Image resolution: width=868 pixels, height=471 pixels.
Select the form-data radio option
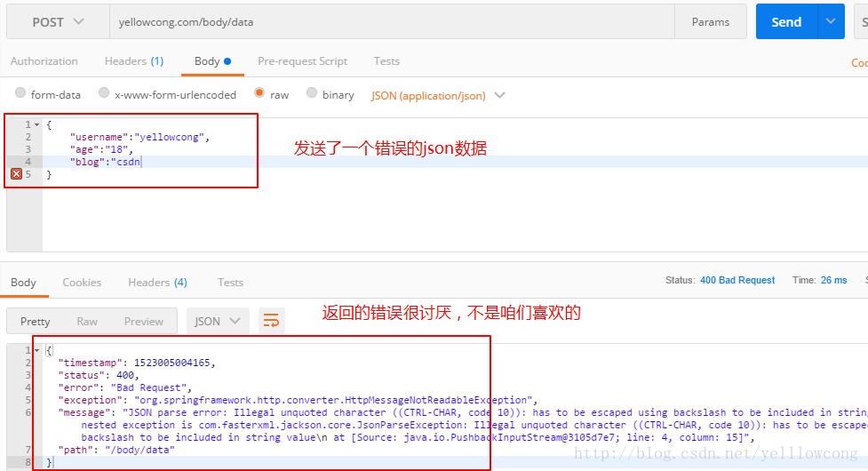tap(20, 93)
